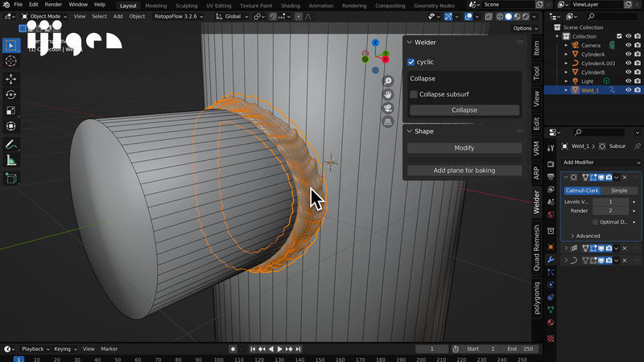Expand the Advanced subsection

[x=588, y=236]
